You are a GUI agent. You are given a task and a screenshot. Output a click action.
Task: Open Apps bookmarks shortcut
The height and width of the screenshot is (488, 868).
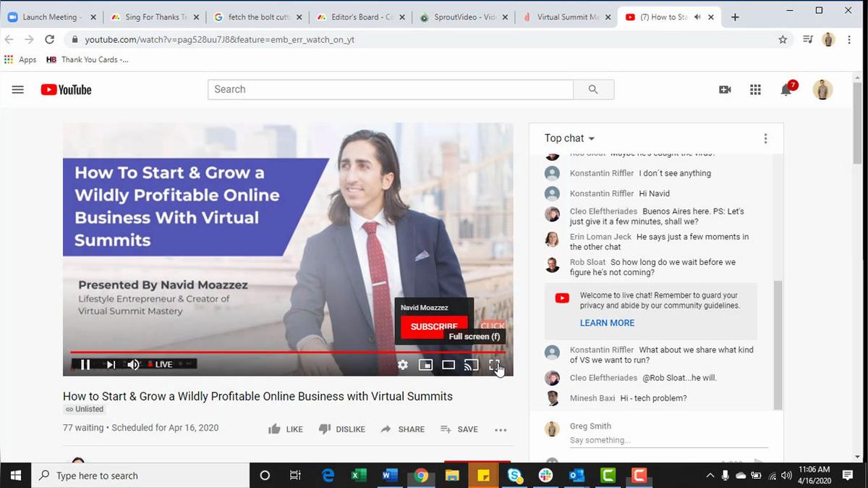pyautogui.click(x=20, y=59)
